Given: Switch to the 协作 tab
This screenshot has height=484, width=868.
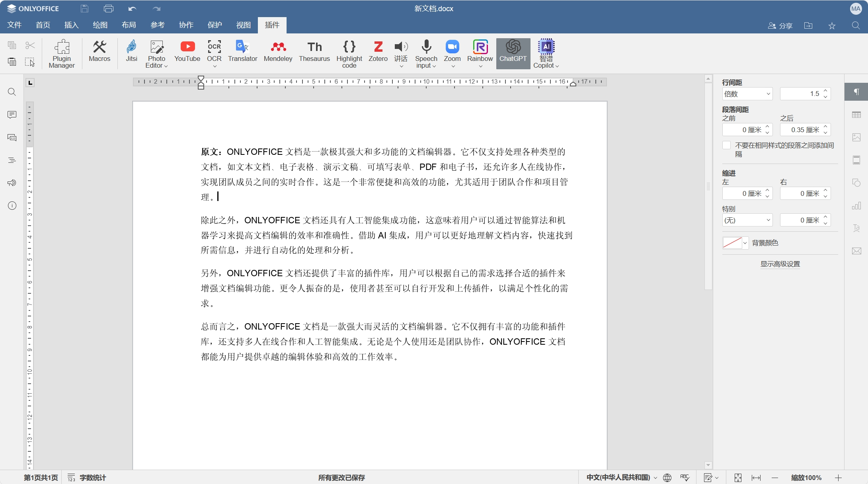Looking at the screenshot, I should (186, 25).
